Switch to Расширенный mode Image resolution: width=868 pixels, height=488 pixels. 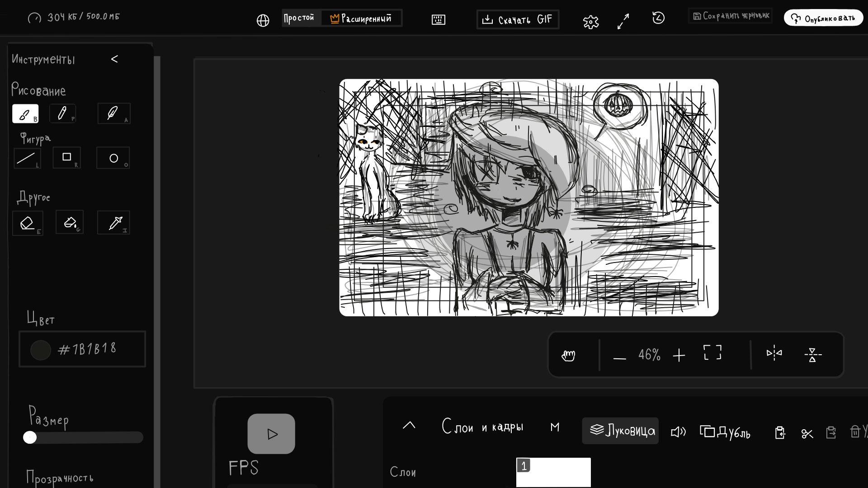(x=361, y=19)
